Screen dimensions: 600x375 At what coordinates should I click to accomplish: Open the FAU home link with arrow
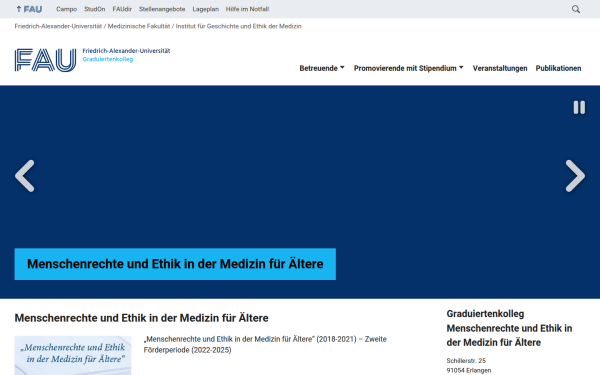coord(29,9)
